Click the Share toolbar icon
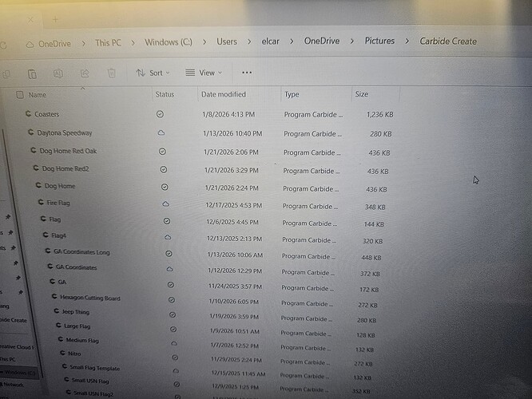The width and height of the screenshot is (532, 399). [85, 73]
